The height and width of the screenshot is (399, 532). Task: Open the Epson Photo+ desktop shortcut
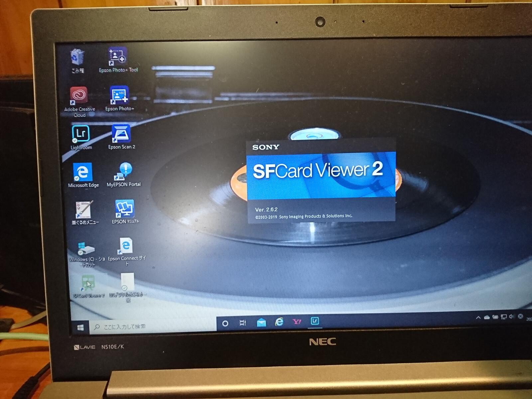119,98
